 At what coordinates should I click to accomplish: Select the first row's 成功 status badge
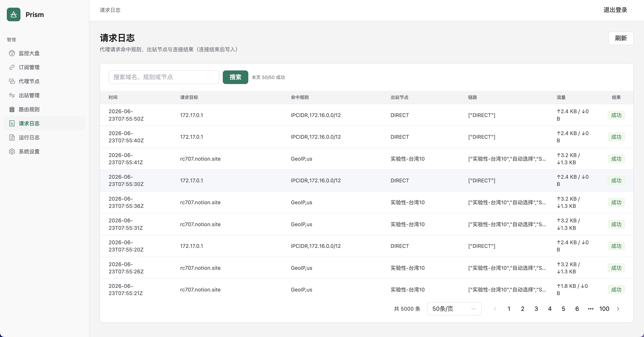616,115
